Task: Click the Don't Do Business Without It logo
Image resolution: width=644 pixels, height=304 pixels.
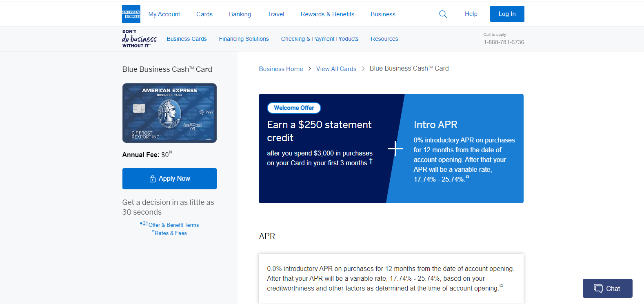Action: pyautogui.click(x=139, y=39)
